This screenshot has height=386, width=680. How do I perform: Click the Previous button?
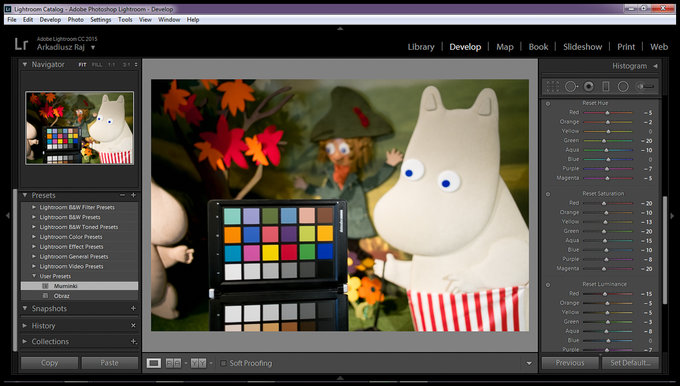tap(570, 363)
